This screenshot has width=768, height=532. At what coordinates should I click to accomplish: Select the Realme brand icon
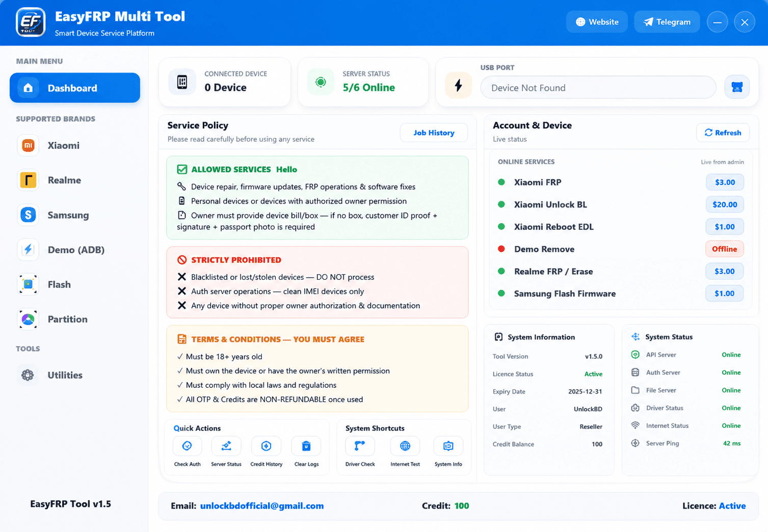click(x=28, y=180)
